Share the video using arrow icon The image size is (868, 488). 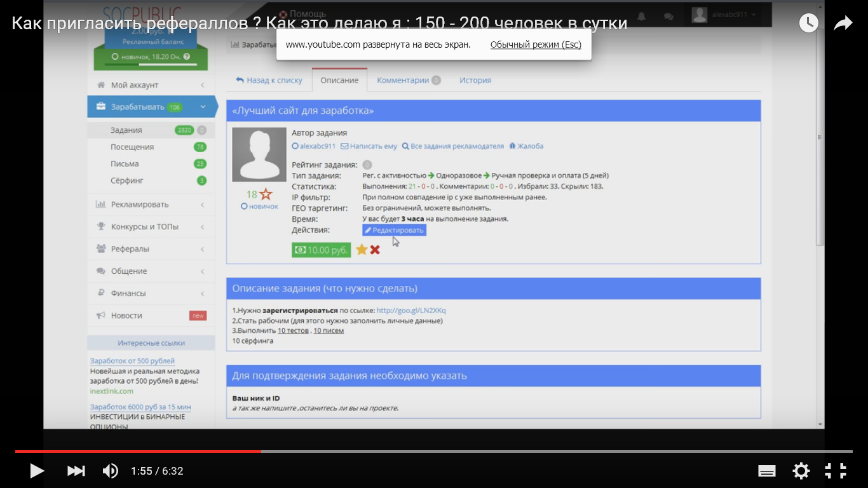point(843,24)
